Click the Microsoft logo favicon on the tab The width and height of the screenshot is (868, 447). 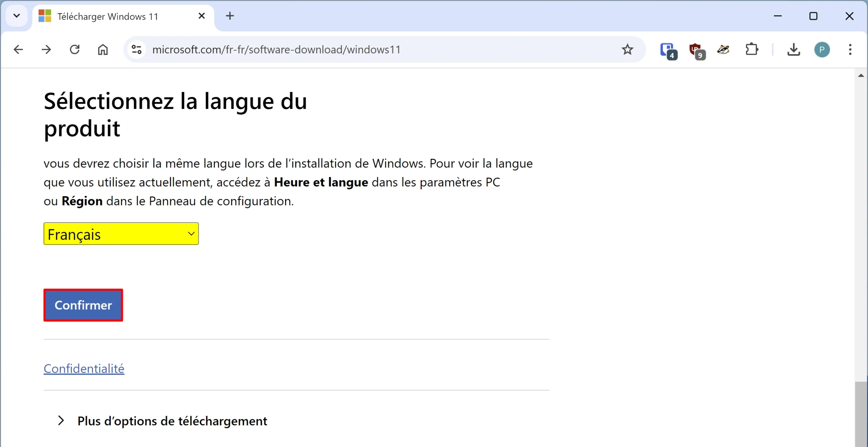(x=45, y=16)
